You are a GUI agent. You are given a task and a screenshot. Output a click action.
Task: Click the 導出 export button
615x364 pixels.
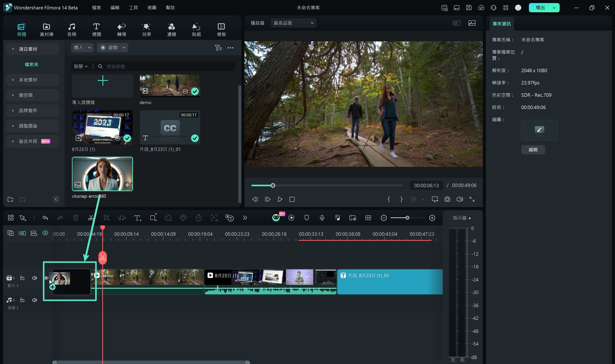[540, 8]
